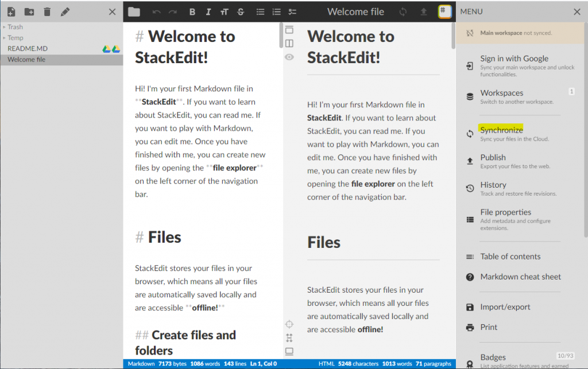The width and height of the screenshot is (588, 369).
Task: Click the publish upload icon in navigation bar
Action: [x=424, y=12]
